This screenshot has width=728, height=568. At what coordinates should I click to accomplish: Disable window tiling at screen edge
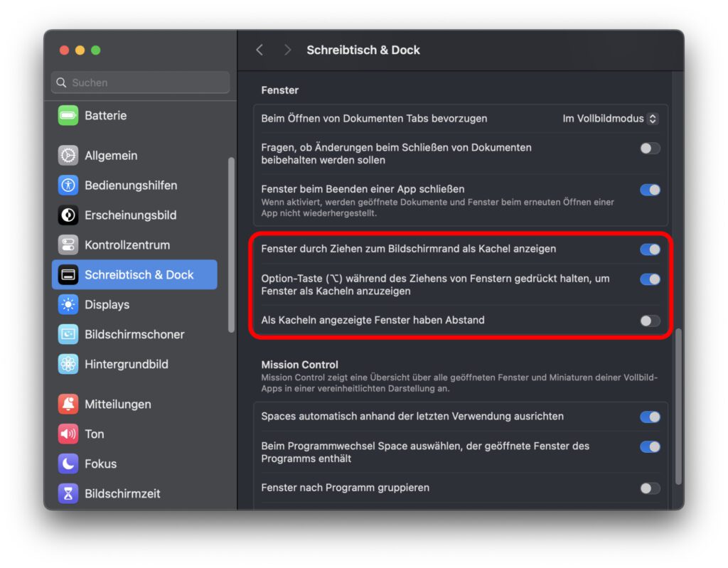[649, 250]
